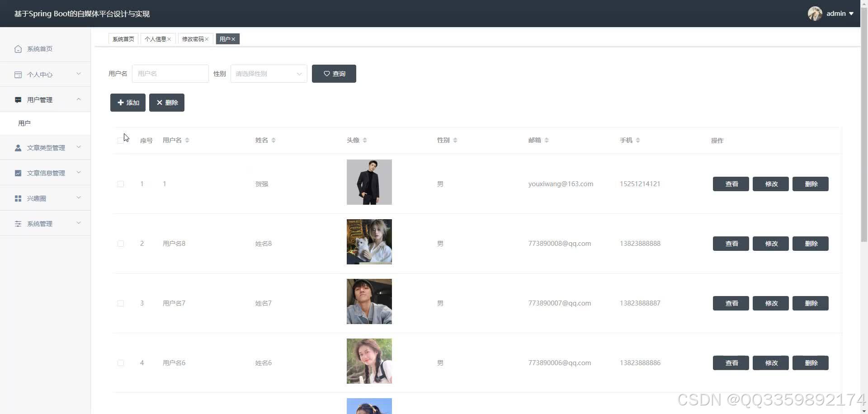868x414 pixels.
Task: Click the 兴趣圈 grid icon
Action: point(18,198)
